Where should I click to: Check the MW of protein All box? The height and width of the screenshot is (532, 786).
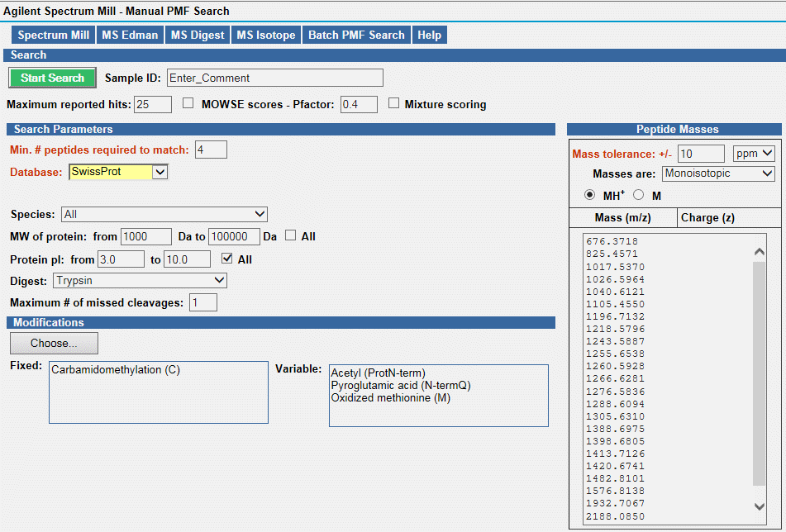pyautogui.click(x=290, y=235)
